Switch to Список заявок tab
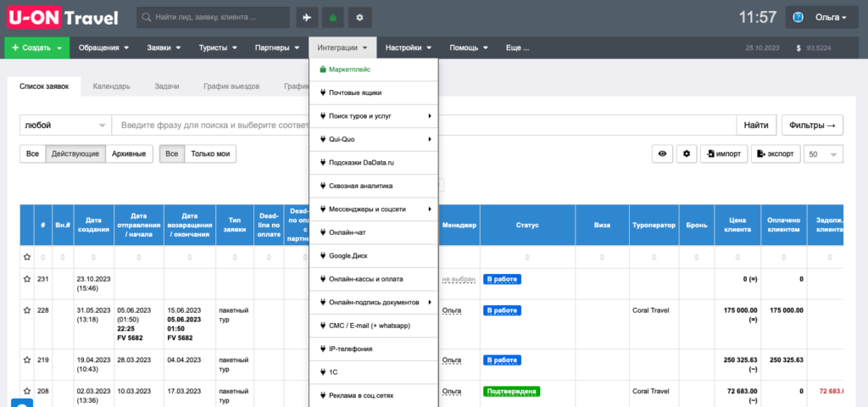Viewport: 868px width, 407px height. pos(44,86)
